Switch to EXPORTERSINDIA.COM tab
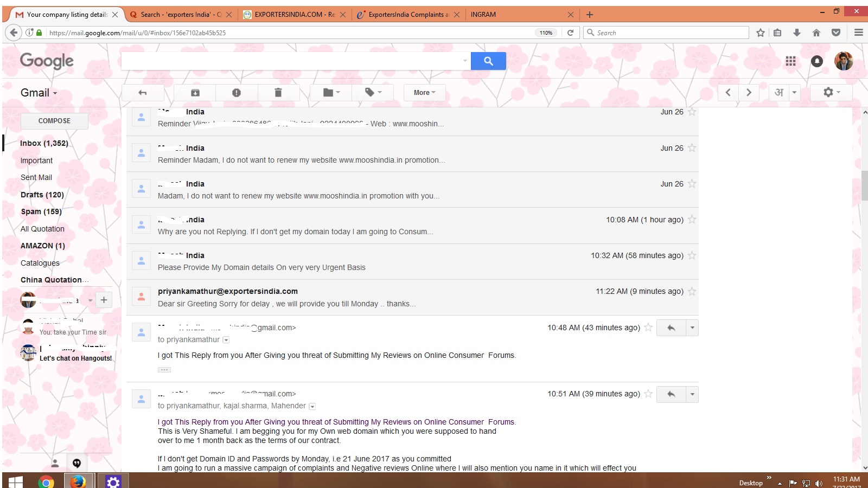 pyautogui.click(x=295, y=15)
